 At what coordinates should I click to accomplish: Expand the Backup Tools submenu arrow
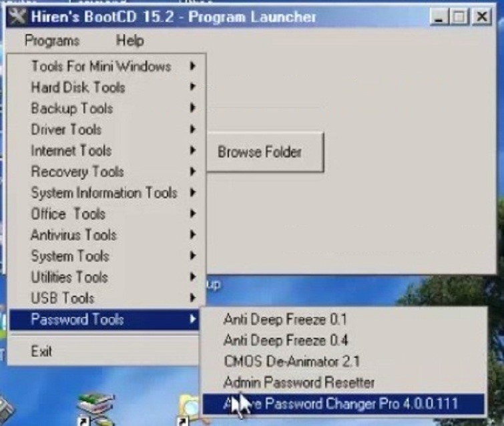(x=192, y=108)
